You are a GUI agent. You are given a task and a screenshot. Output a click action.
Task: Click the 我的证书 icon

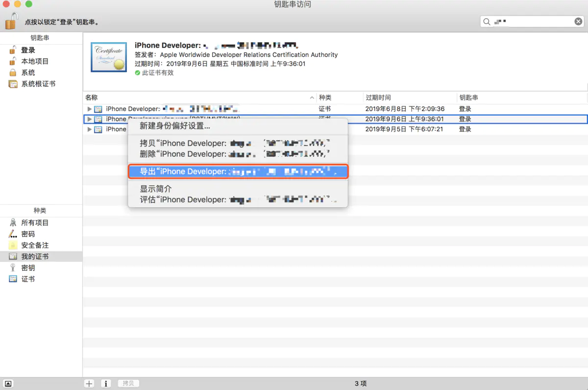(x=13, y=256)
